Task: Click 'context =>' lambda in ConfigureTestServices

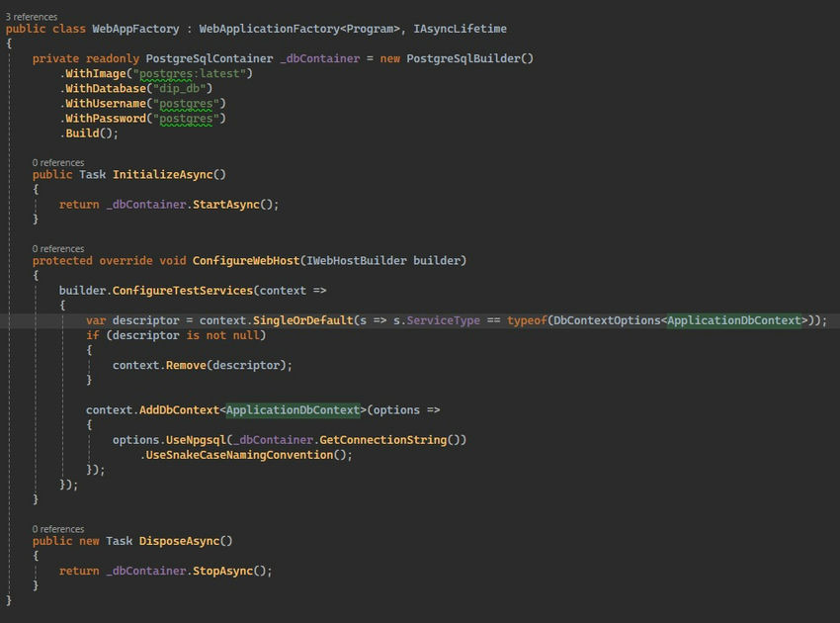Action: click(x=294, y=291)
